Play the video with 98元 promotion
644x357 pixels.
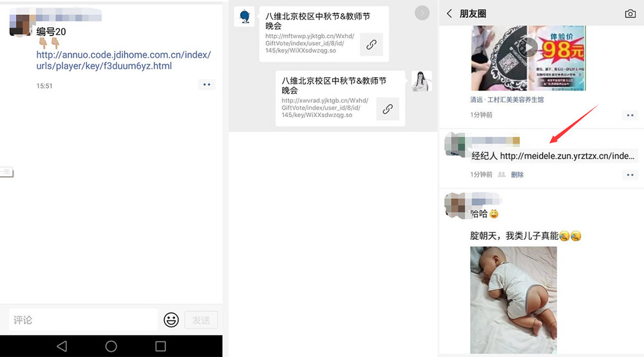click(x=528, y=58)
